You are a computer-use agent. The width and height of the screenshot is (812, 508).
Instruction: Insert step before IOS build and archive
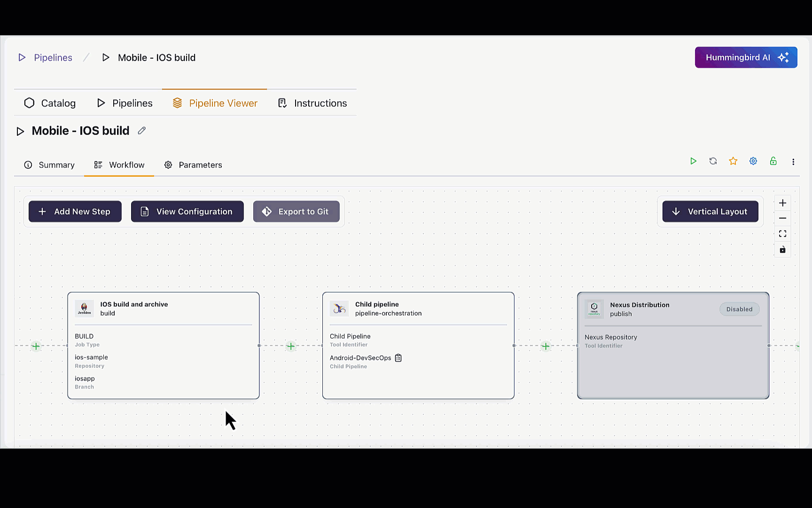36,346
